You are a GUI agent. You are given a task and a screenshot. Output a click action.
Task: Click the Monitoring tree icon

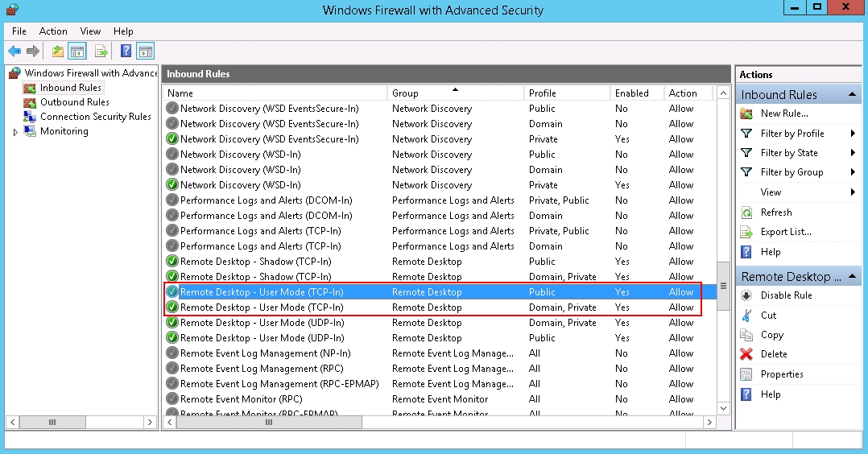click(30, 131)
